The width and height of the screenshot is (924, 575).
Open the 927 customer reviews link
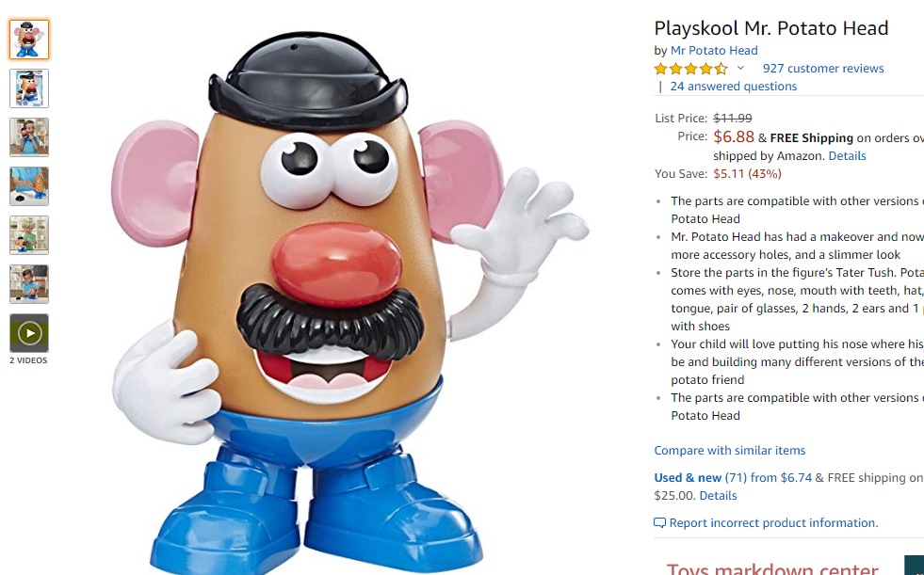(x=822, y=69)
